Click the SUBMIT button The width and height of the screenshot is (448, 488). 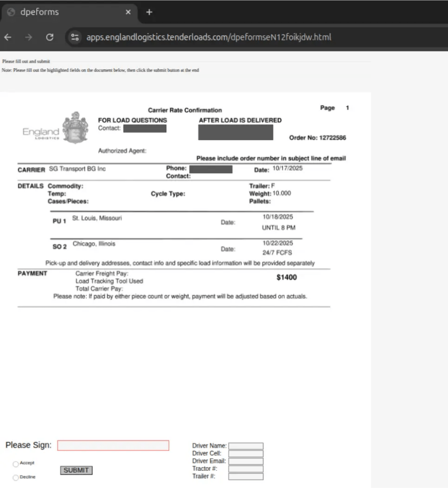(76, 470)
